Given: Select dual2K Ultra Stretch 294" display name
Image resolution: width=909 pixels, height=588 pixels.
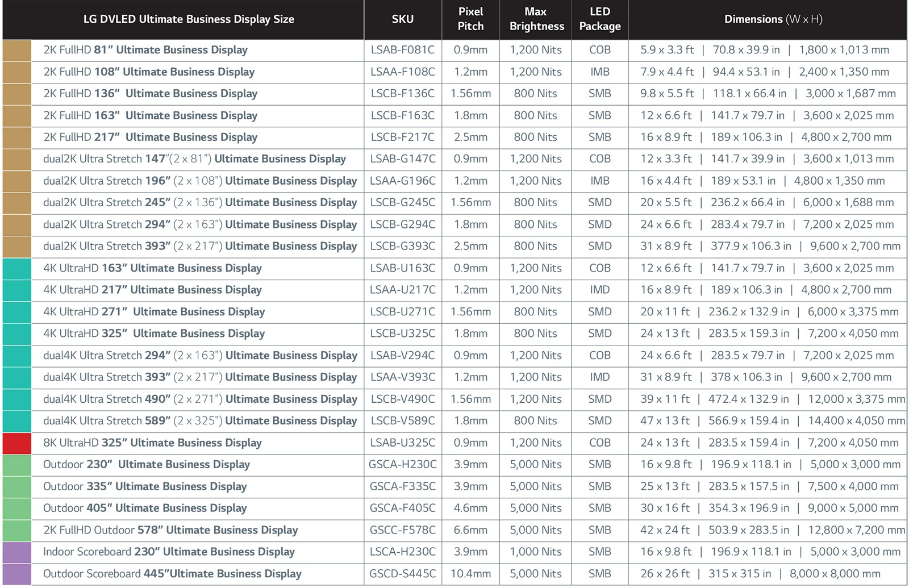Looking at the screenshot, I should point(200,225).
